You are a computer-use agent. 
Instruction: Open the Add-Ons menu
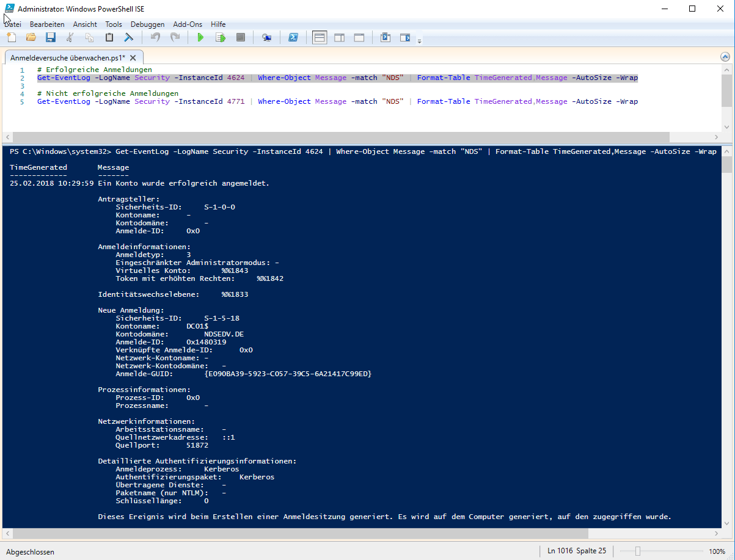(188, 24)
